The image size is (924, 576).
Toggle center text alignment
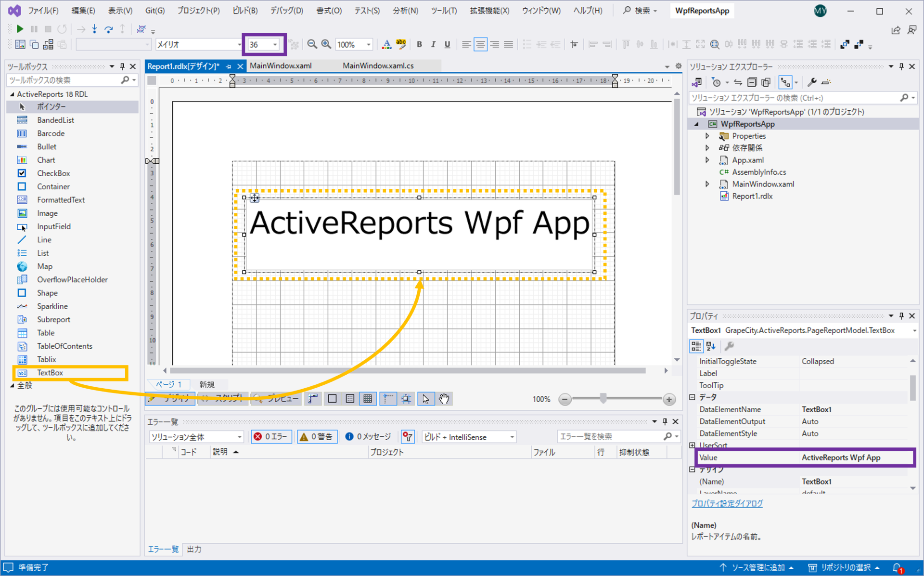(480, 44)
